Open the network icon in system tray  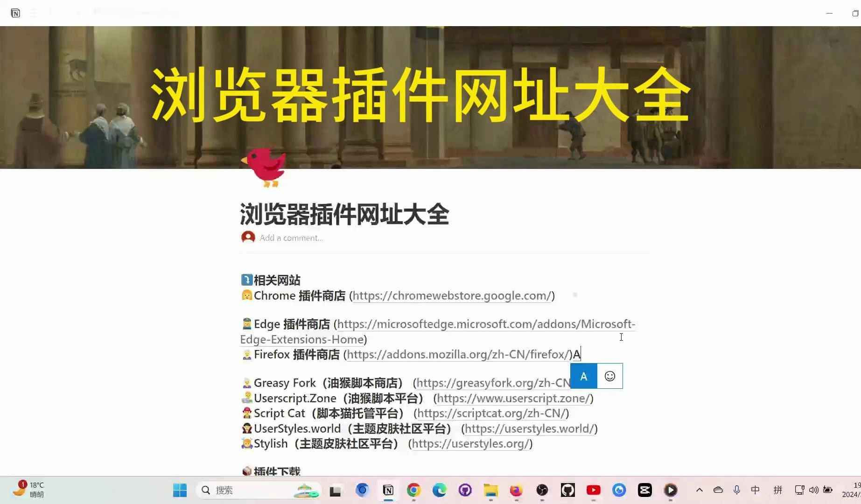click(x=799, y=490)
